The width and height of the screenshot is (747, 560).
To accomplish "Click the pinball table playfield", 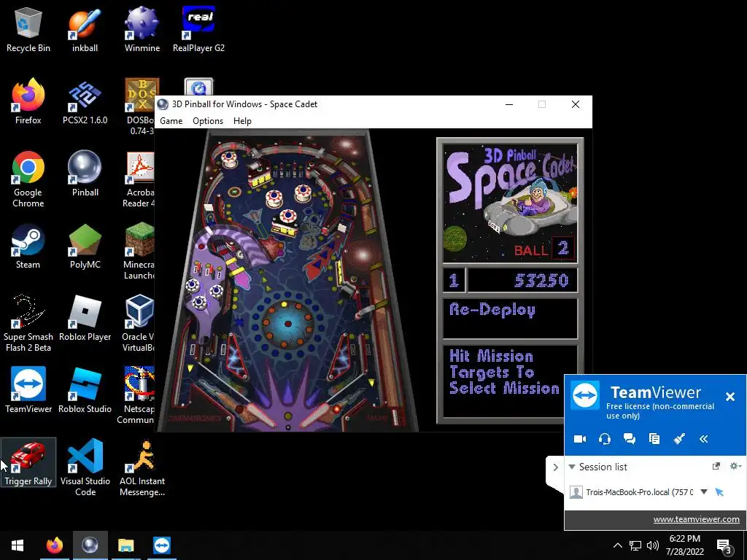I will (x=287, y=281).
